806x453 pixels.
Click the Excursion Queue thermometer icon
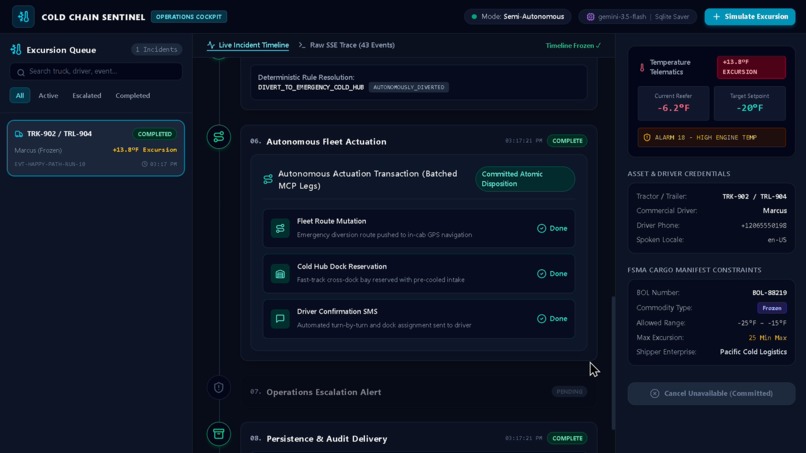(x=16, y=49)
